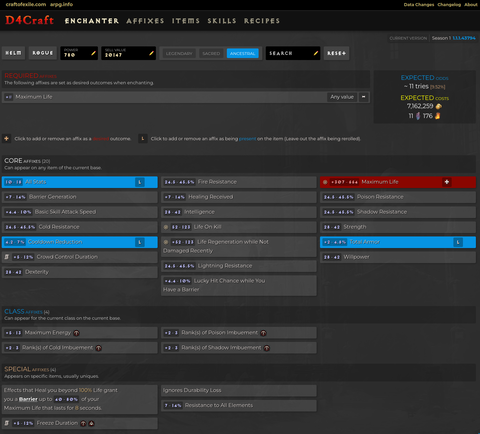The height and width of the screenshot is (434, 480).
Task: Click the circle icon beside Life Regeneration
Action: (166, 242)
